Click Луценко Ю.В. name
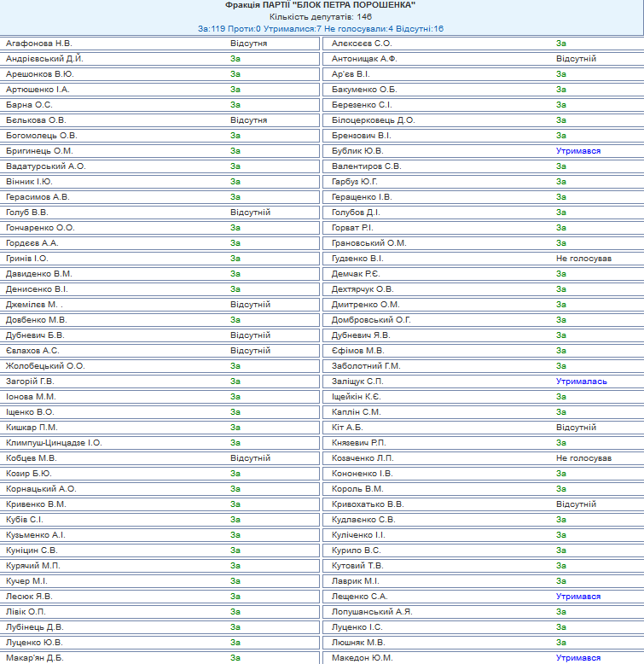This screenshot has width=644, height=664. coord(34,643)
